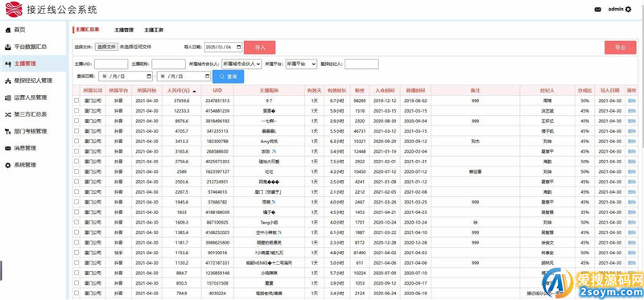Open 主播管理 in the left sidebar
This screenshot has height=300, width=644.
(x=33, y=64)
